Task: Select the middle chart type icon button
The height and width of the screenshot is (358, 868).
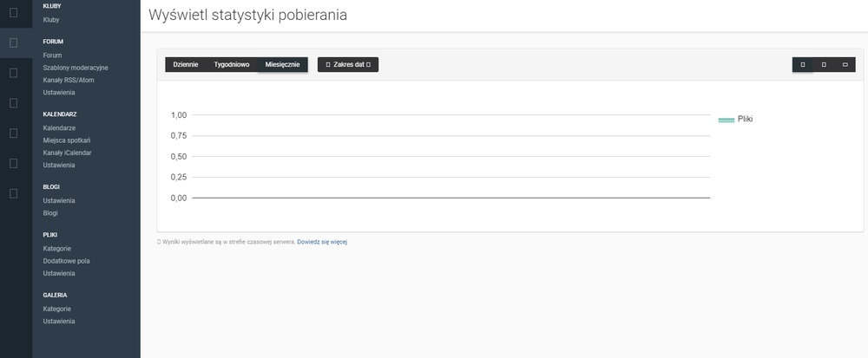Action: click(x=824, y=65)
